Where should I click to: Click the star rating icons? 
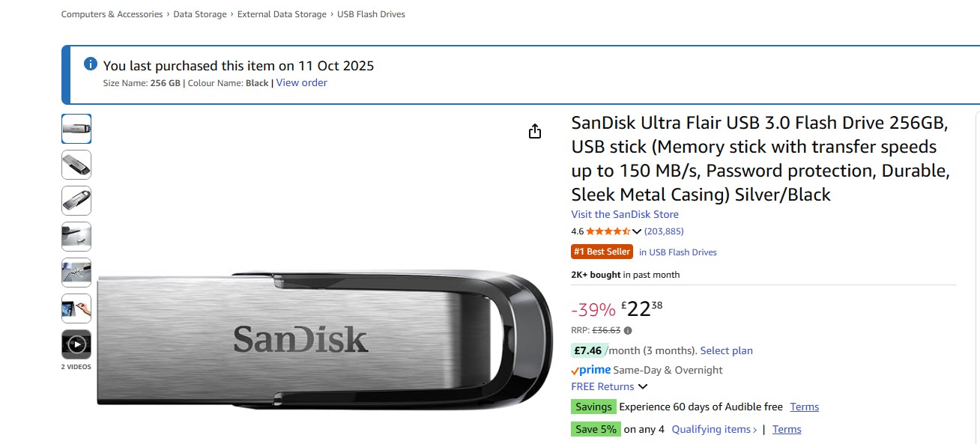coord(608,231)
